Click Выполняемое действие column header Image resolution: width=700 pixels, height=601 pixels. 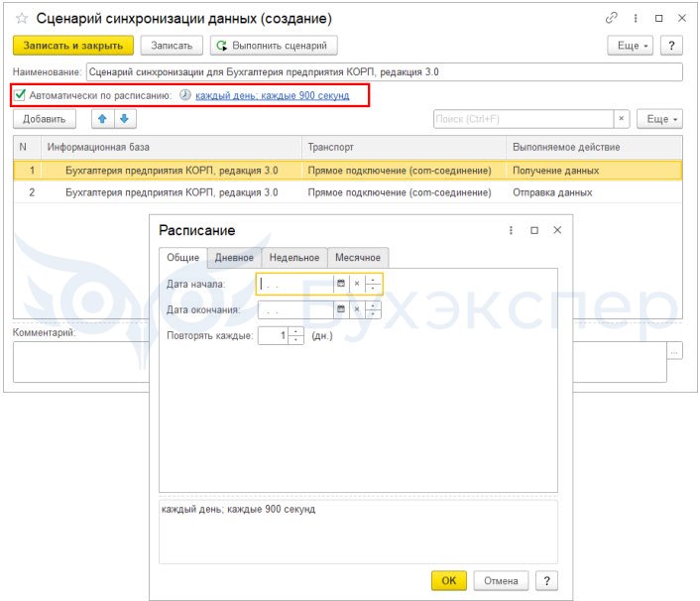(x=594, y=148)
